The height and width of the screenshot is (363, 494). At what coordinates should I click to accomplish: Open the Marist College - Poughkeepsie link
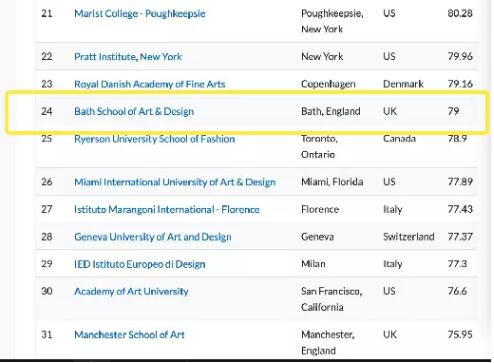tap(140, 14)
